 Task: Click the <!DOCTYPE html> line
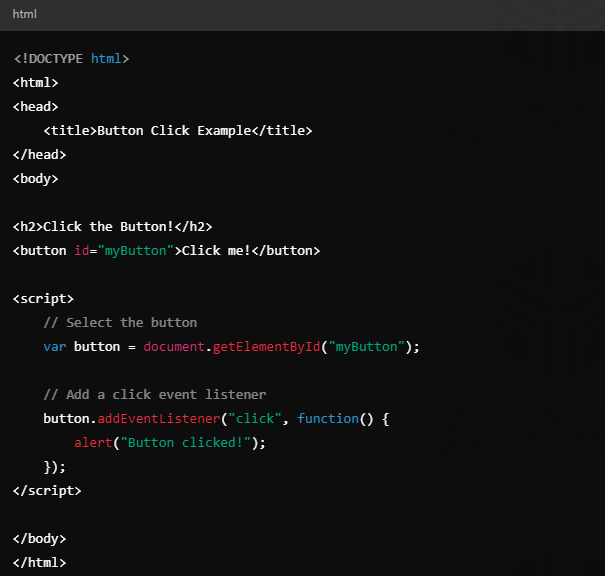pyautogui.click(x=71, y=59)
